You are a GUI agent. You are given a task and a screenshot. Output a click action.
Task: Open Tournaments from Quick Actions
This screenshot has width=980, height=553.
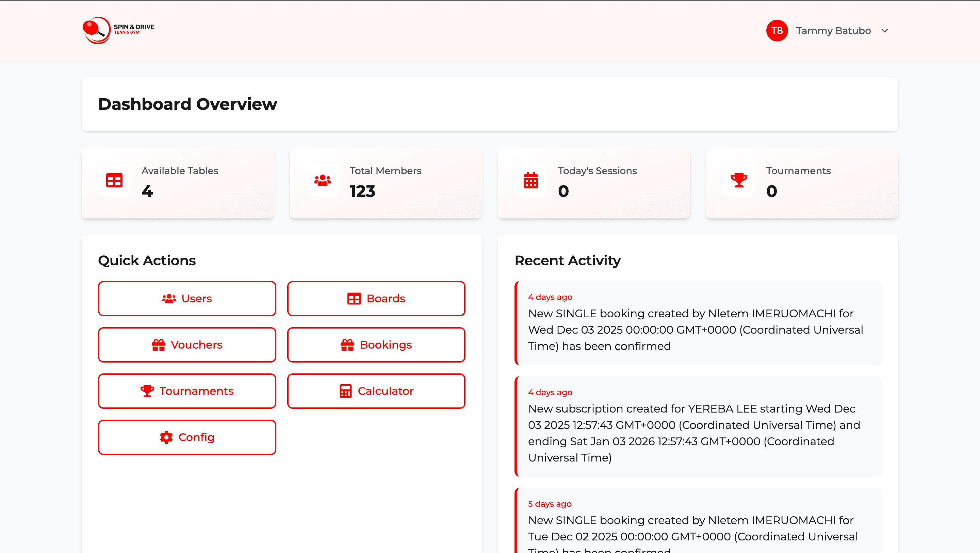187,391
